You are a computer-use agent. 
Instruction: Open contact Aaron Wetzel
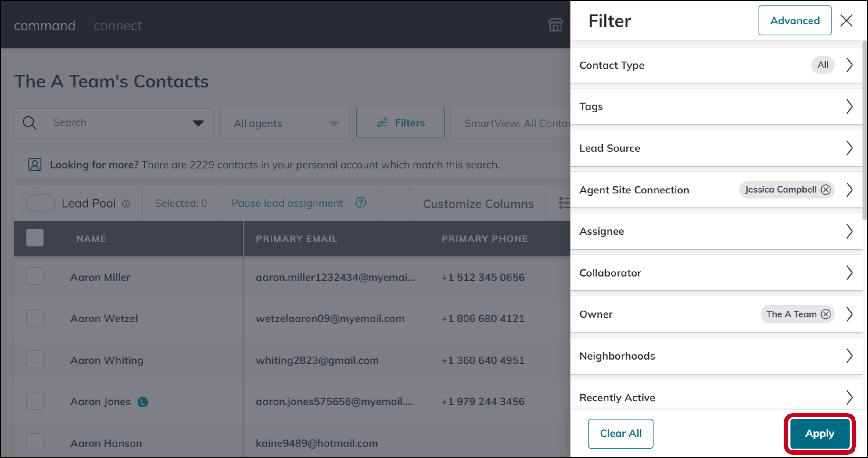[104, 318]
